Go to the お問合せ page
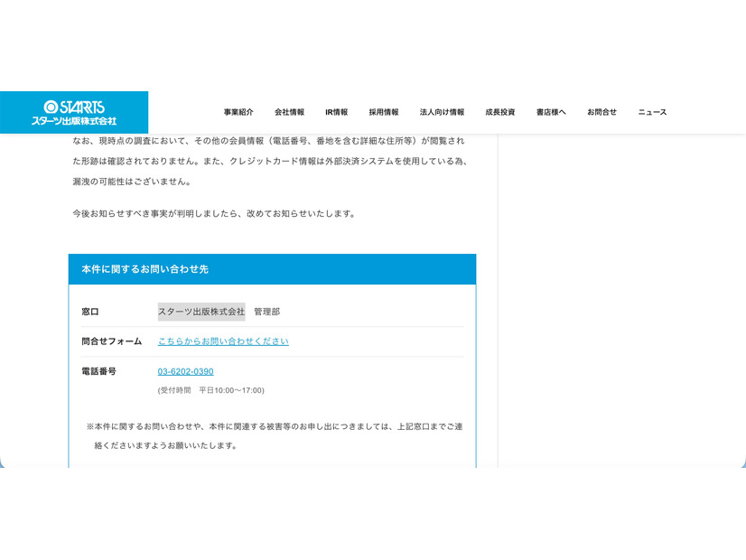The height and width of the screenshot is (560, 746). pos(601,112)
